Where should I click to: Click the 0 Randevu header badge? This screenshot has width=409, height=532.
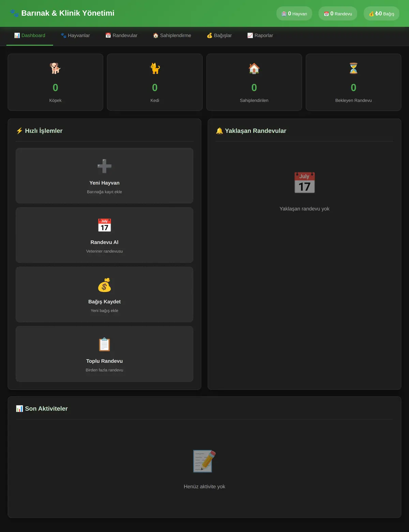pos(338,14)
